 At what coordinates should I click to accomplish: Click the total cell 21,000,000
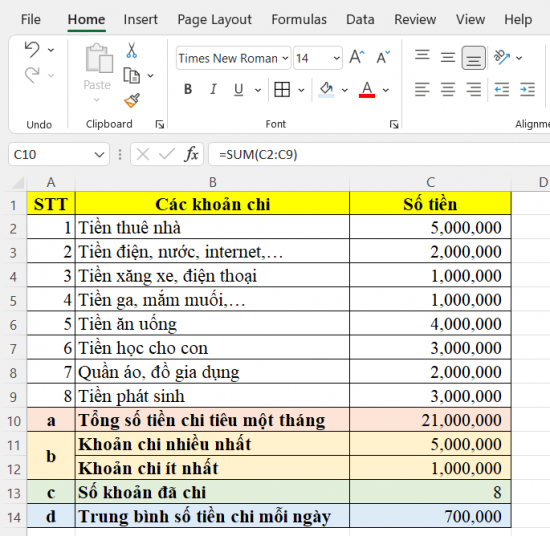(x=430, y=420)
